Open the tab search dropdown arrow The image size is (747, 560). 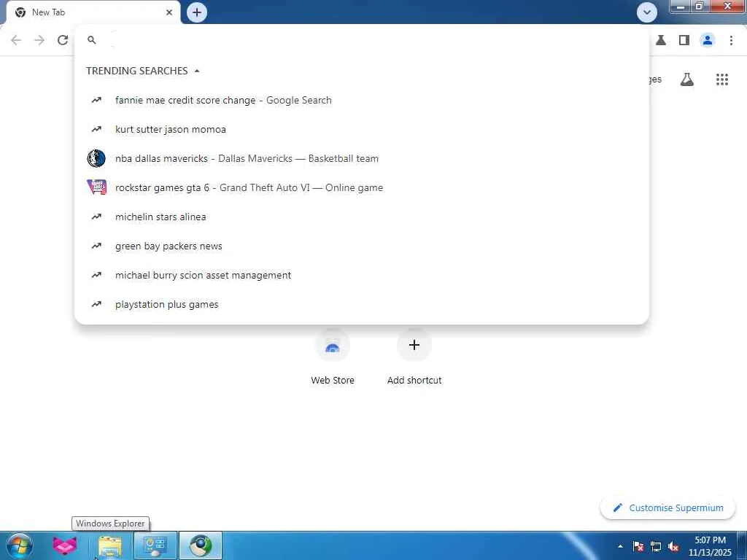[646, 12]
